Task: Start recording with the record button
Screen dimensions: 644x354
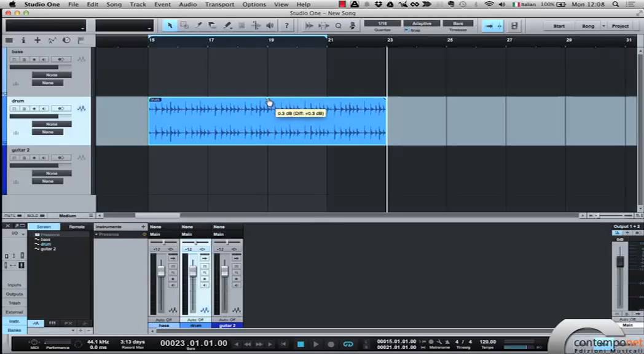Action: point(331,344)
